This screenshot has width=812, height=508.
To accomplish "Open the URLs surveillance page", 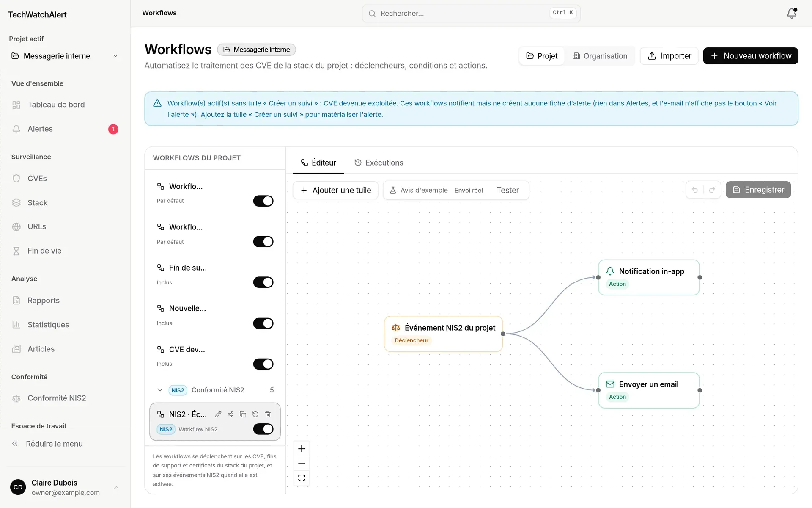I will tap(65, 227).
